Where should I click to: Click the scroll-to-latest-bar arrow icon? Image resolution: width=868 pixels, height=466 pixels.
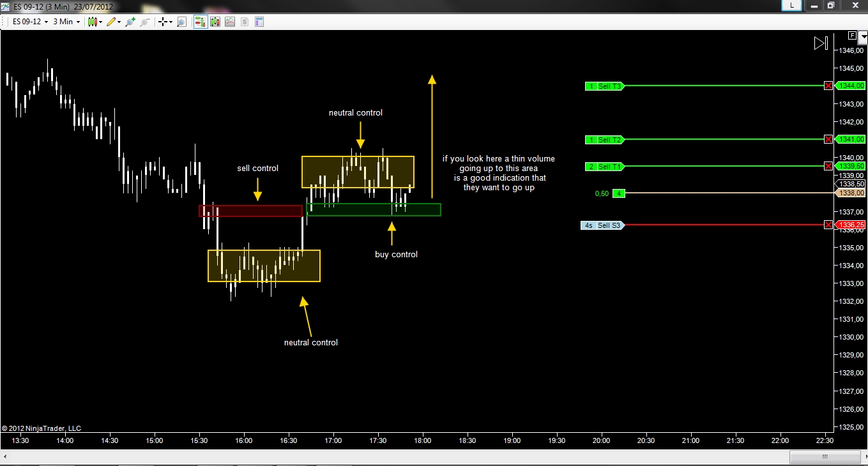click(x=821, y=43)
